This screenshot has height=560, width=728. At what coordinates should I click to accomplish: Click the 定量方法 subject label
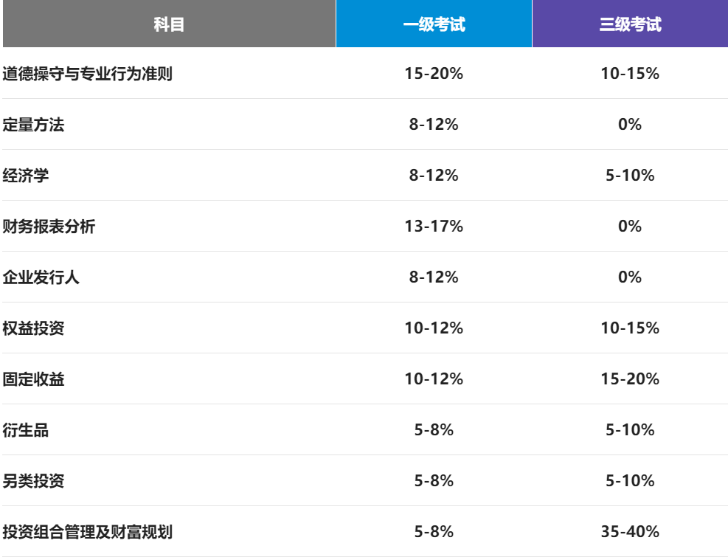point(33,125)
